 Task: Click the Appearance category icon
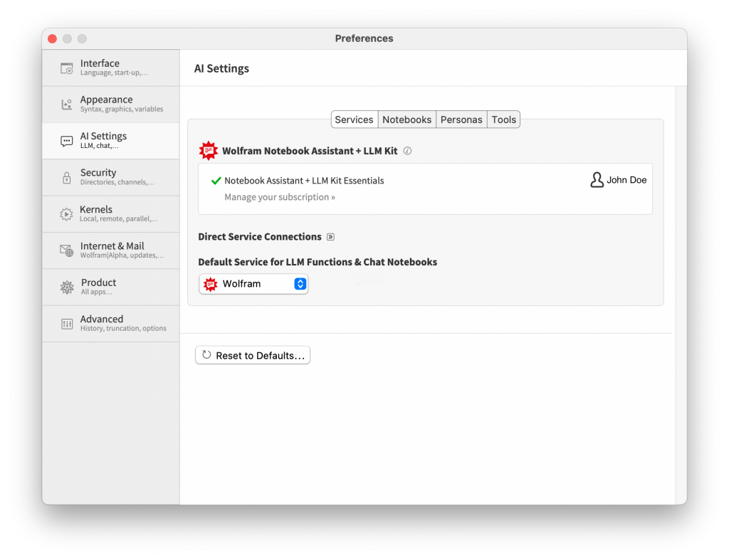tap(67, 105)
